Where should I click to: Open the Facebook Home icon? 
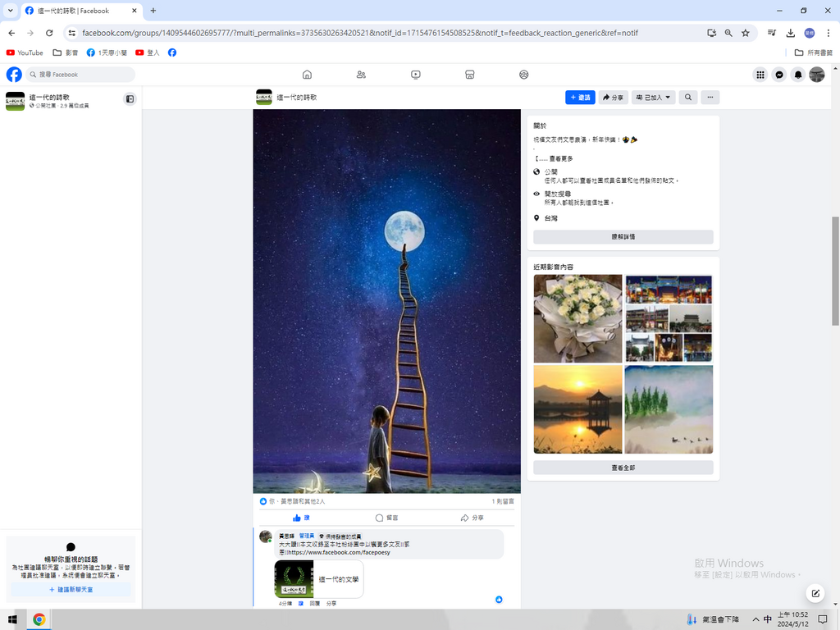[307, 75]
